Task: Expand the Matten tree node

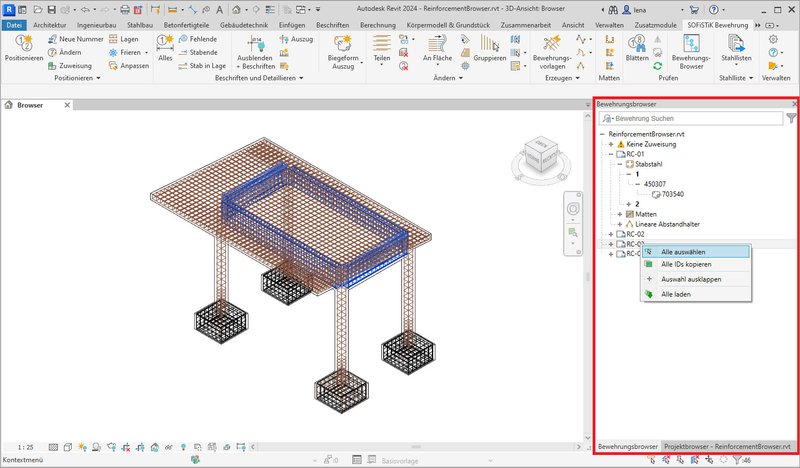Action: coord(620,214)
